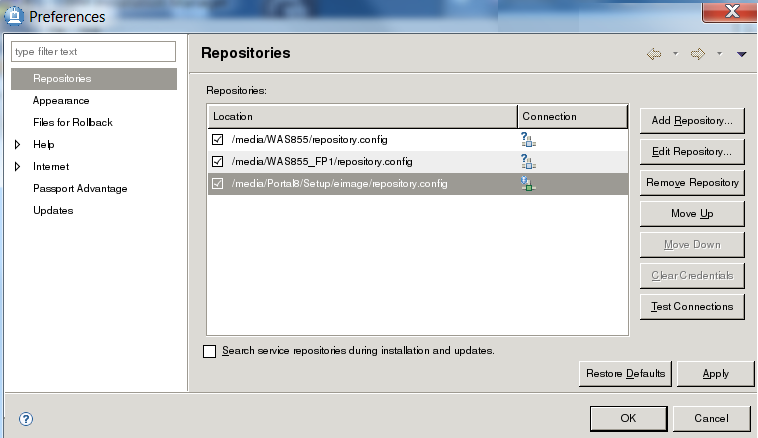Click the Preferences window title icon

click(x=14, y=15)
